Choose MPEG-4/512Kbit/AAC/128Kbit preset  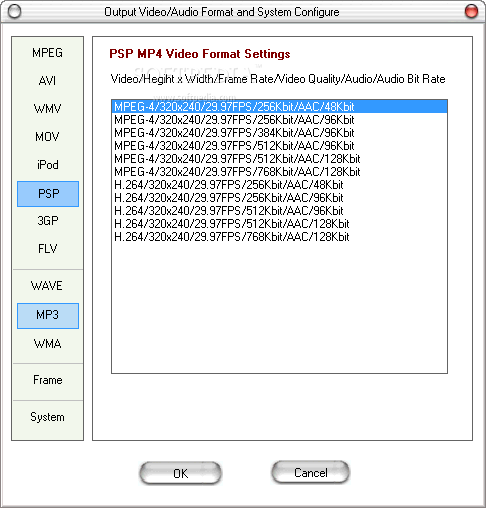coord(279,159)
